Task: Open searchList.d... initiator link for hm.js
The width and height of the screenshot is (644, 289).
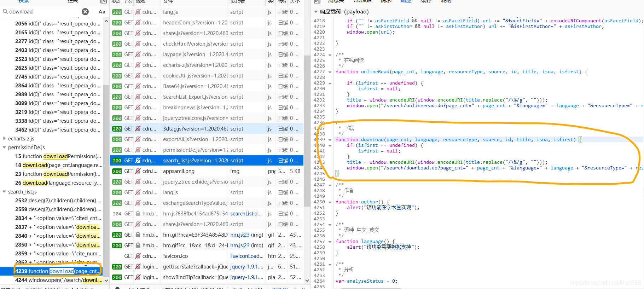Action: (x=246, y=214)
